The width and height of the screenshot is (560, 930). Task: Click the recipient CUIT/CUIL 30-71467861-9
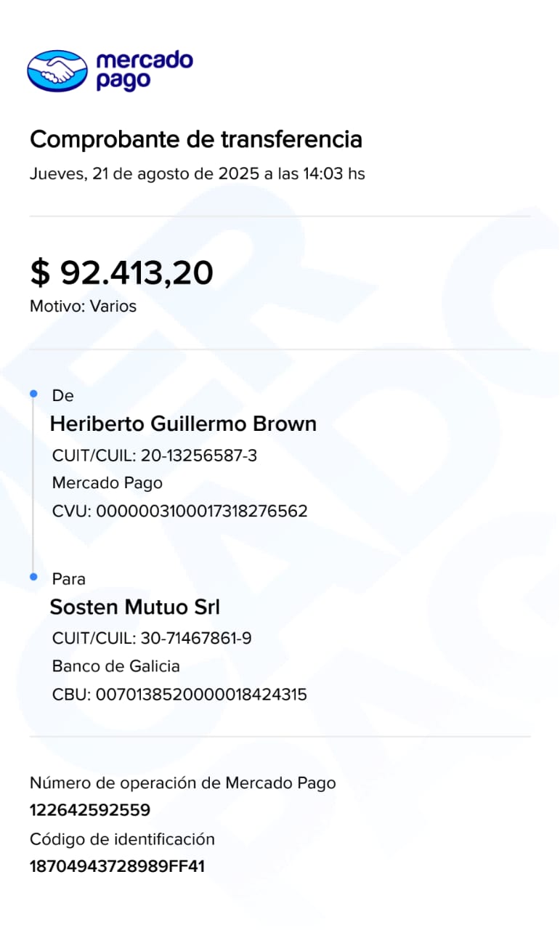(152, 639)
